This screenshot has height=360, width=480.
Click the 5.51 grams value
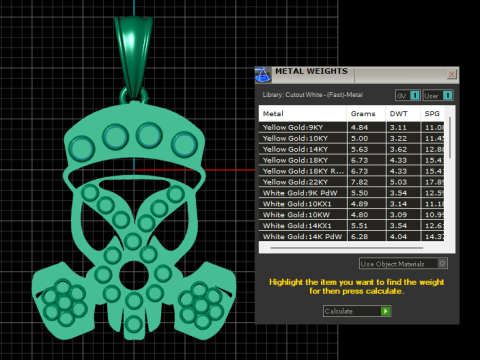pyautogui.click(x=359, y=226)
